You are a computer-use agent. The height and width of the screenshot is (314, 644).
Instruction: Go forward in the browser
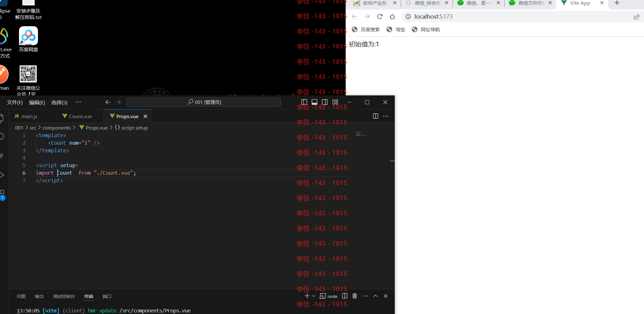coord(367,16)
